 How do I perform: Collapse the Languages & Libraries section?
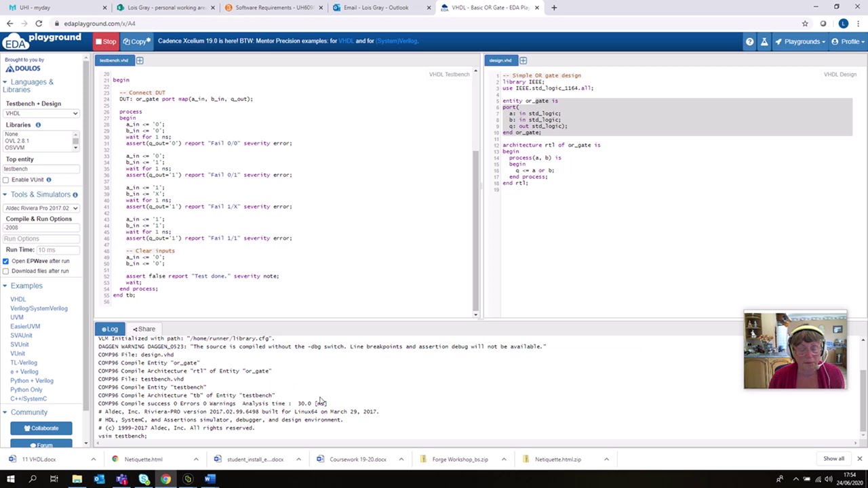28,86
